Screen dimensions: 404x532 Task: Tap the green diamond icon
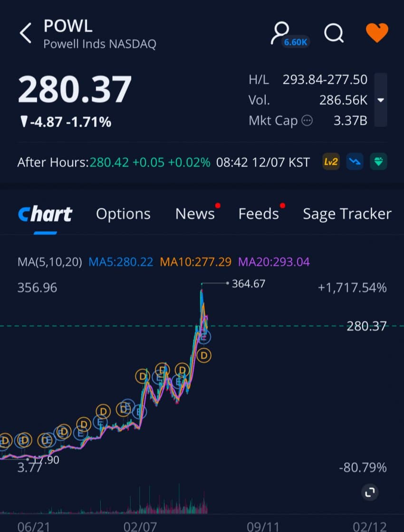[x=379, y=162]
